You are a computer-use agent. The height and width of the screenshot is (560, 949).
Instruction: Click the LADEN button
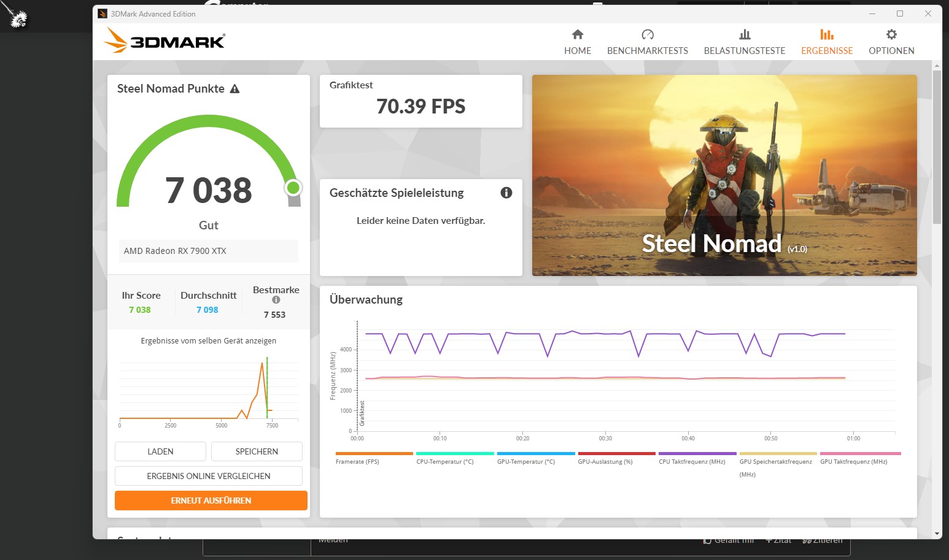(x=160, y=451)
